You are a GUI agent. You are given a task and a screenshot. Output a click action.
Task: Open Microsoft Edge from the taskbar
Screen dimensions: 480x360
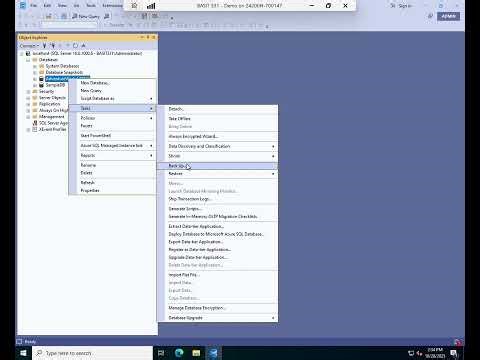tap(179, 353)
